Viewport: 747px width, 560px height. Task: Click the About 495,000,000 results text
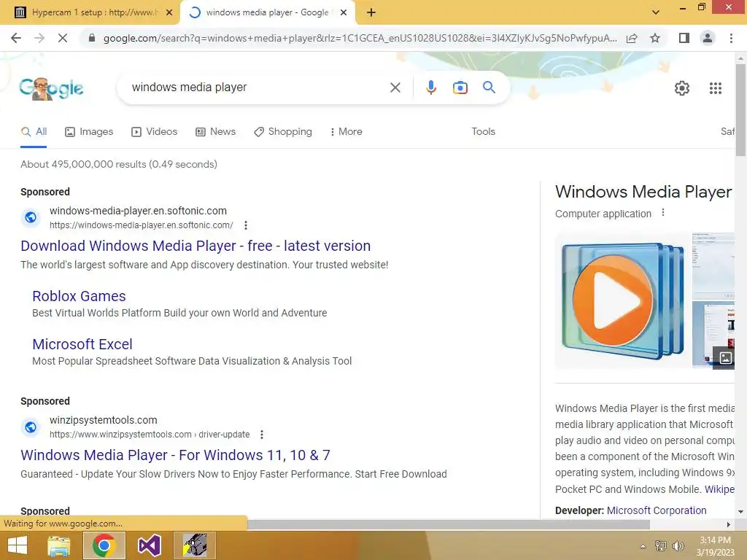119,164
